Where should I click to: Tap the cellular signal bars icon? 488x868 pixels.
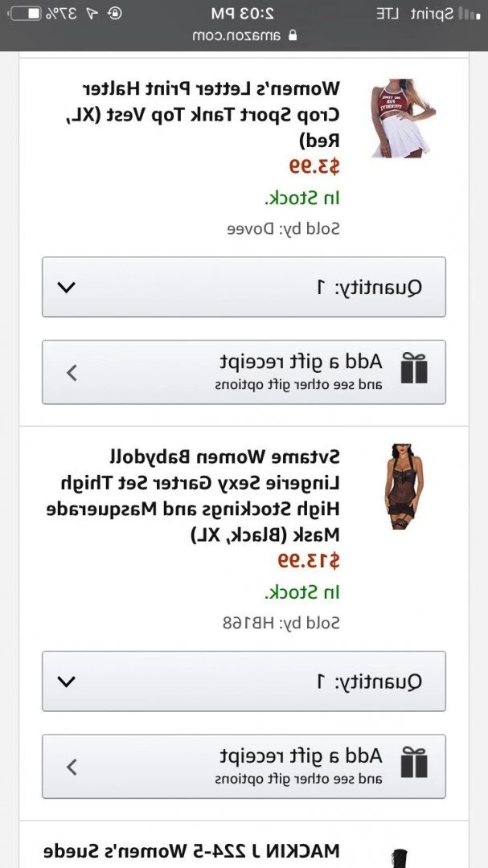point(470,14)
